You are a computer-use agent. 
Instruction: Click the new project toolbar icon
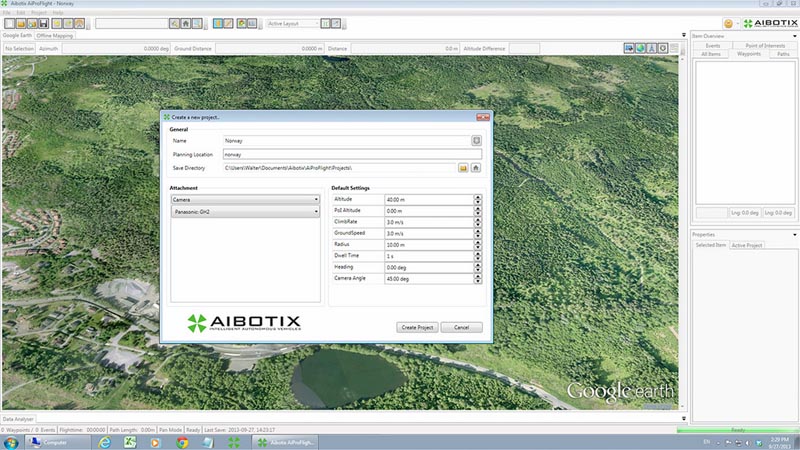pyautogui.click(x=9, y=23)
